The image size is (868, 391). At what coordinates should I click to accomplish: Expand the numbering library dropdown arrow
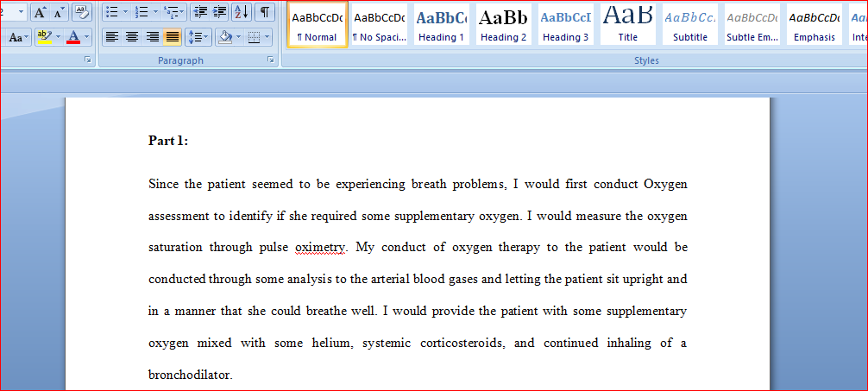click(155, 11)
